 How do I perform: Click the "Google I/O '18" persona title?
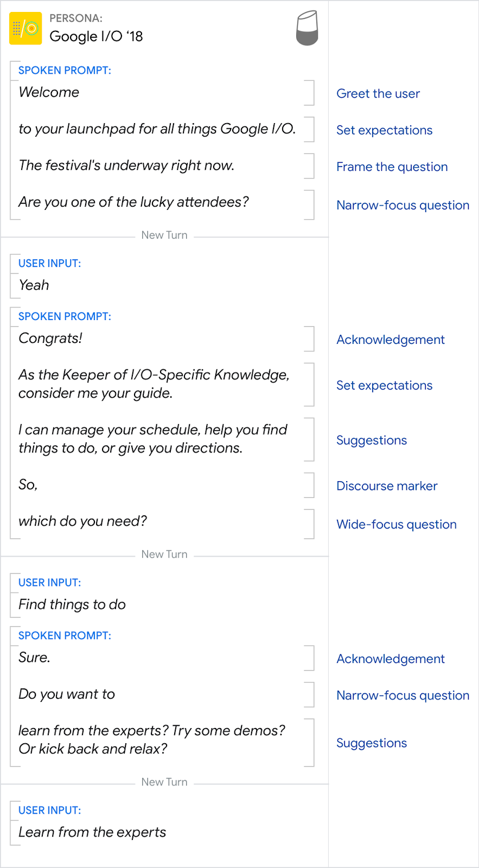(x=96, y=36)
